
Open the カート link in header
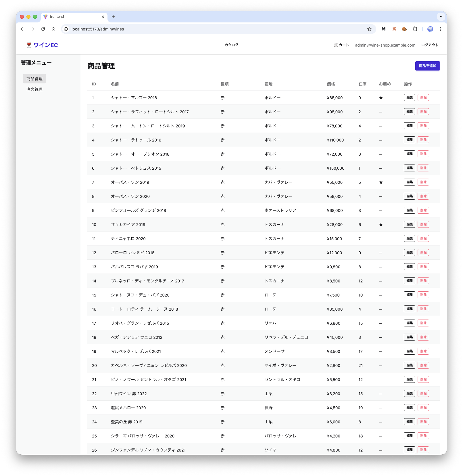pyautogui.click(x=341, y=45)
